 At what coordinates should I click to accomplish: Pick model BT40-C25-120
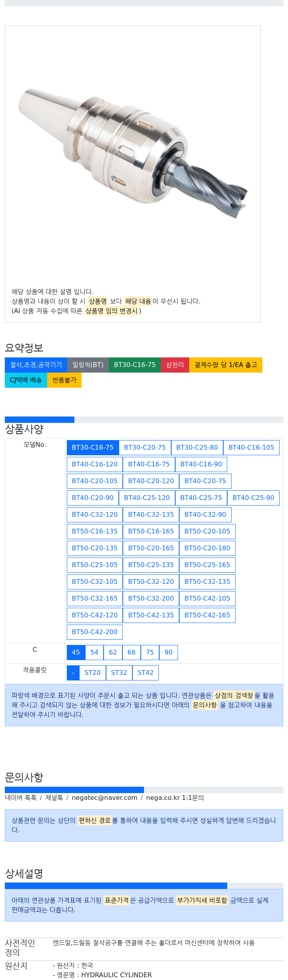pos(147,498)
